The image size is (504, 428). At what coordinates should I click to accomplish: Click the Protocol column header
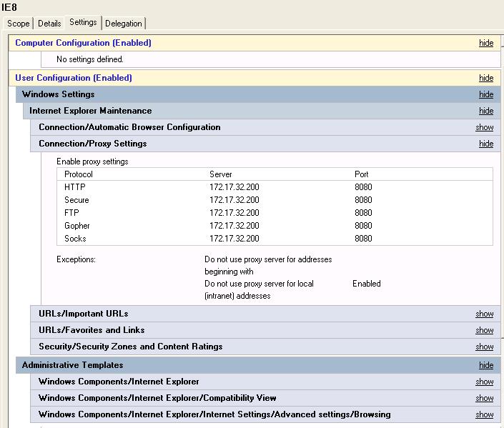coord(79,174)
